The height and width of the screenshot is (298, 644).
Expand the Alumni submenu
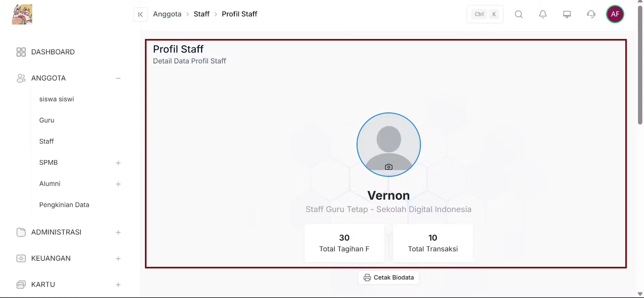(118, 184)
